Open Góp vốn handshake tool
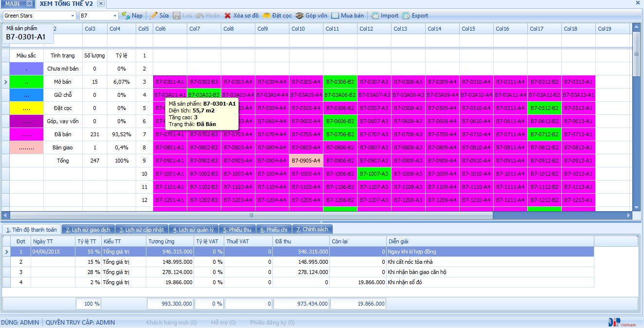 300,16
